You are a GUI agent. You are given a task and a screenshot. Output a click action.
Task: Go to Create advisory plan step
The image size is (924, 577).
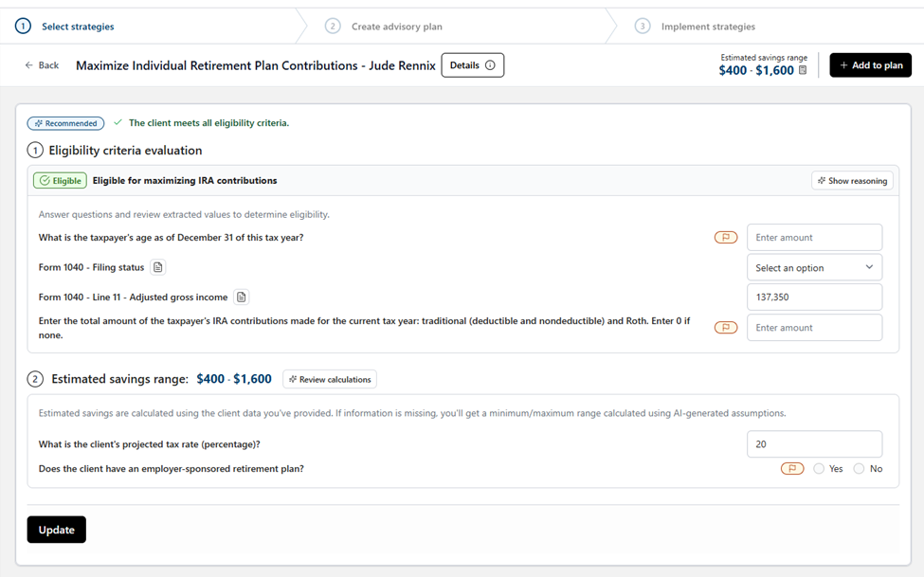396,27
